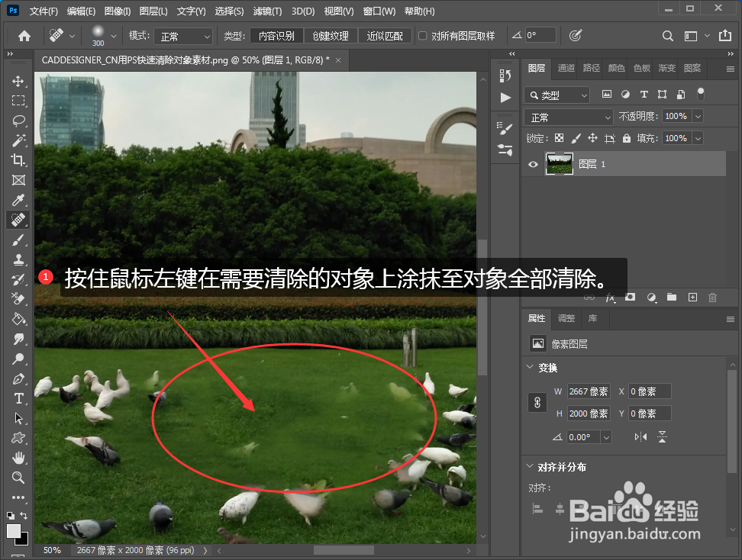Select the Magic Wand tool

coord(18,140)
